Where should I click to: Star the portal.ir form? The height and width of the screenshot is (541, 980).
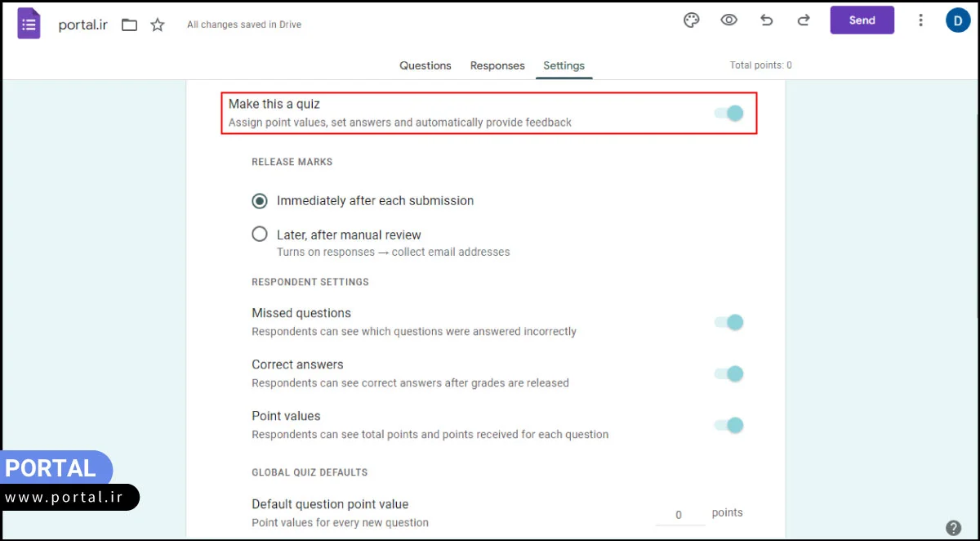(x=158, y=25)
